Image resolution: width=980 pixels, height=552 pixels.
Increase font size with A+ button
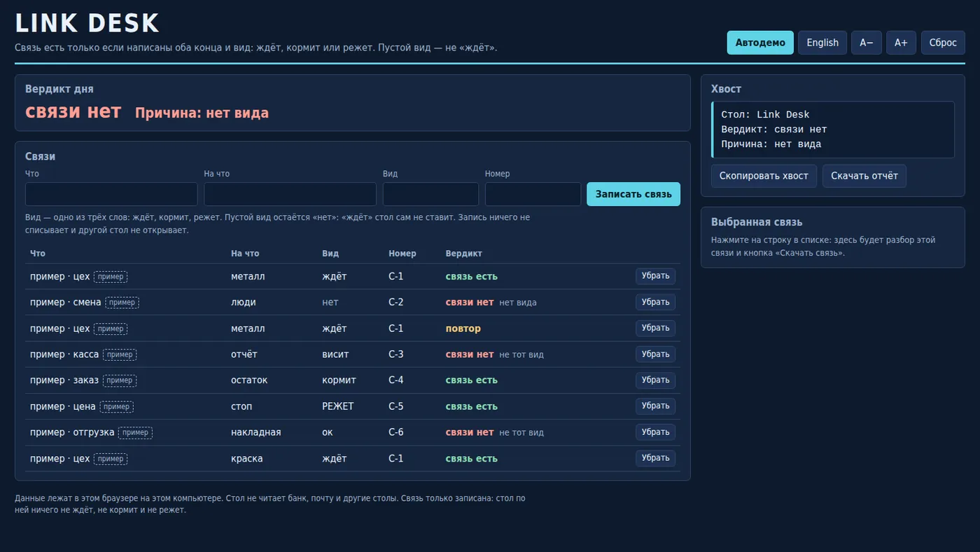tap(902, 43)
